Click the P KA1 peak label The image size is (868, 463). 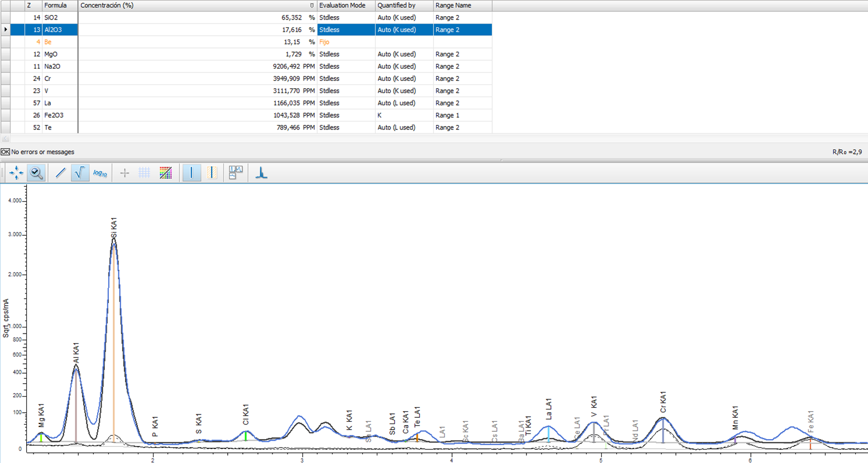point(155,427)
